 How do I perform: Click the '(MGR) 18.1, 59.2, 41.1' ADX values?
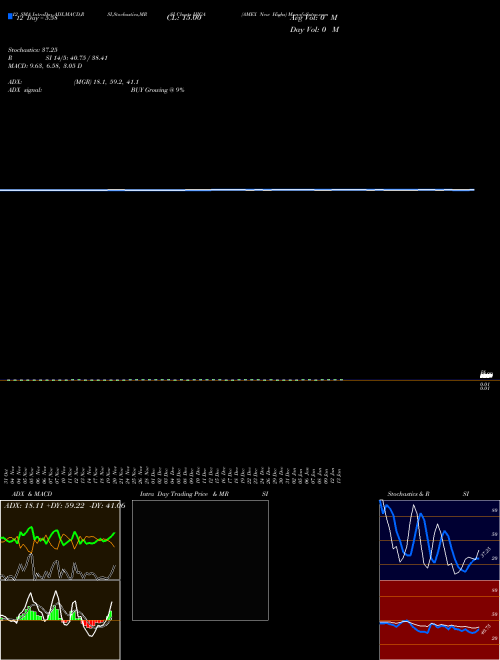(106, 82)
